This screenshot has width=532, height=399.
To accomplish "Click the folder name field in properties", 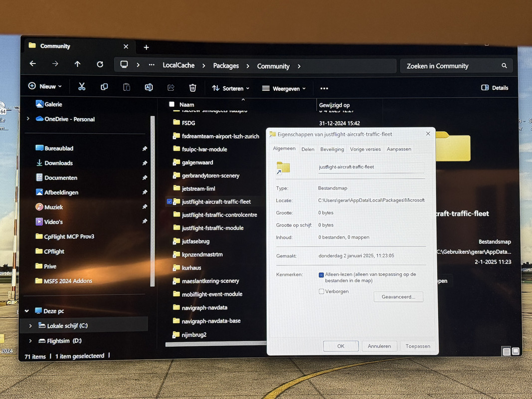I will click(x=371, y=167).
